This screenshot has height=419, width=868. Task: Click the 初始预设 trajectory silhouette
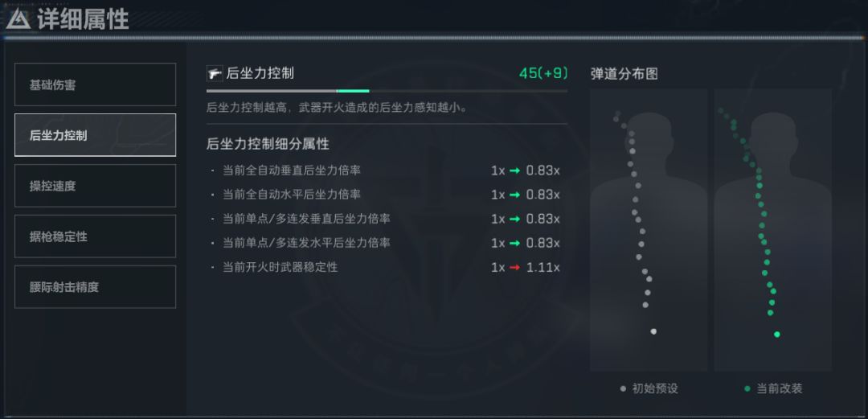pos(649,229)
